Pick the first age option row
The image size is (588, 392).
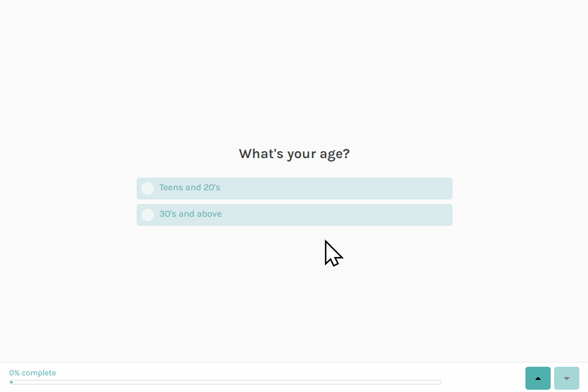(x=295, y=189)
